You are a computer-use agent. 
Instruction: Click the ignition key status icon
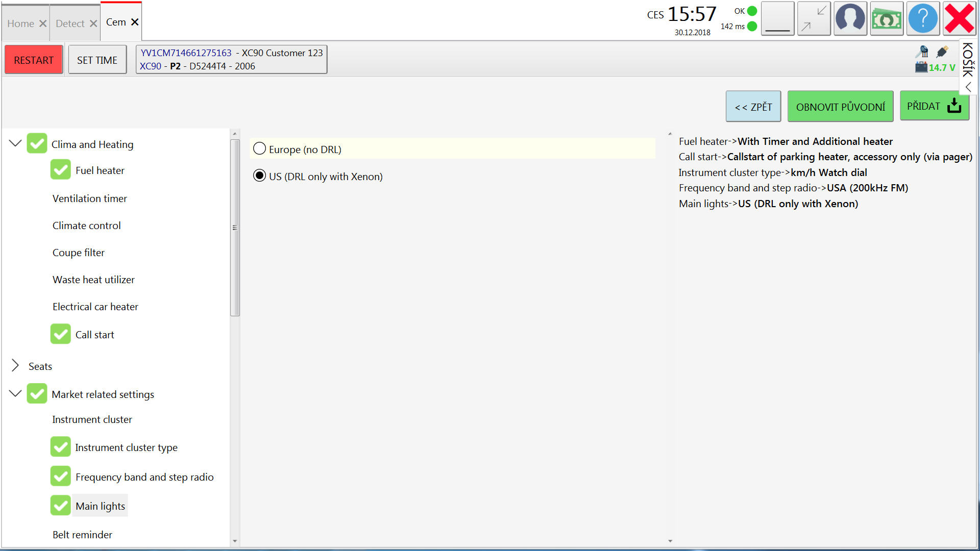click(922, 52)
